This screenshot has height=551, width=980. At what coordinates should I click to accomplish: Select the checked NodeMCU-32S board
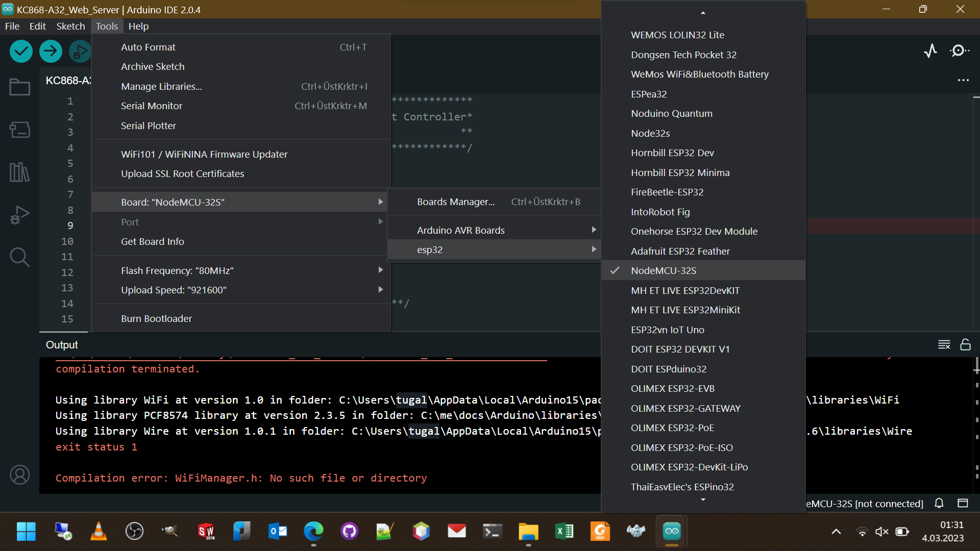[664, 271]
